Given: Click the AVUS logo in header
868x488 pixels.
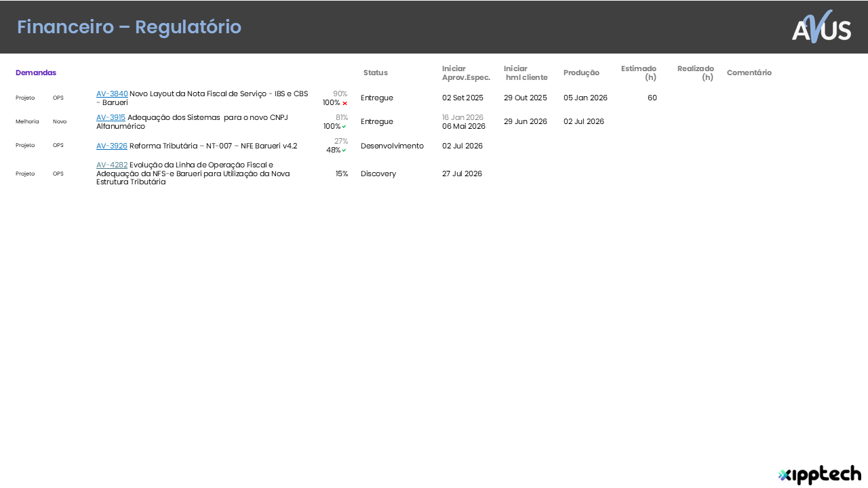Looking at the screenshot, I should [821, 26].
